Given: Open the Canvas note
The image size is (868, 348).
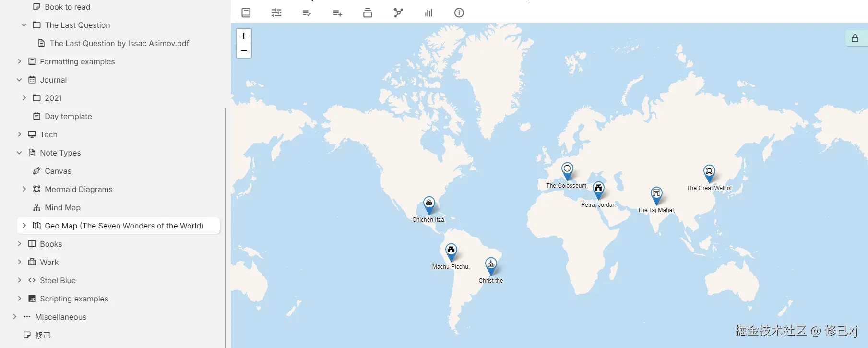Looking at the screenshot, I should [58, 171].
